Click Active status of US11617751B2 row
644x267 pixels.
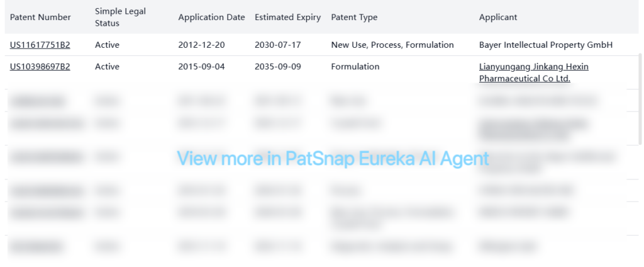click(107, 45)
